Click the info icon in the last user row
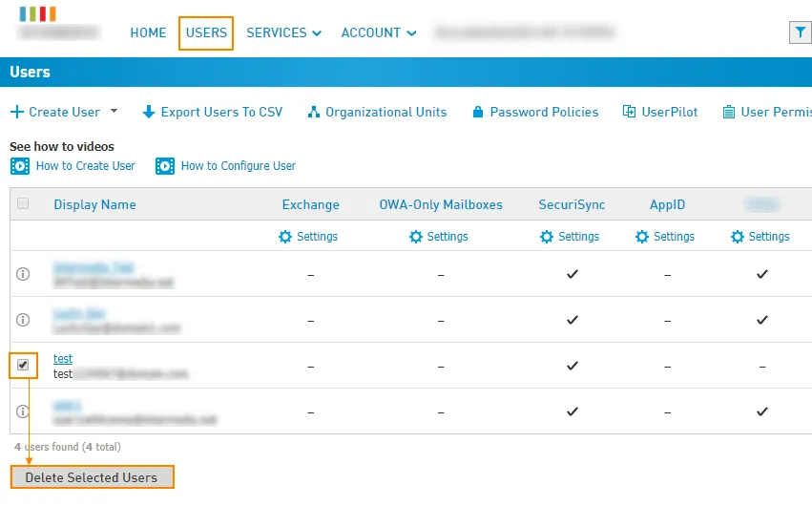This screenshot has width=812, height=506. [x=23, y=411]
